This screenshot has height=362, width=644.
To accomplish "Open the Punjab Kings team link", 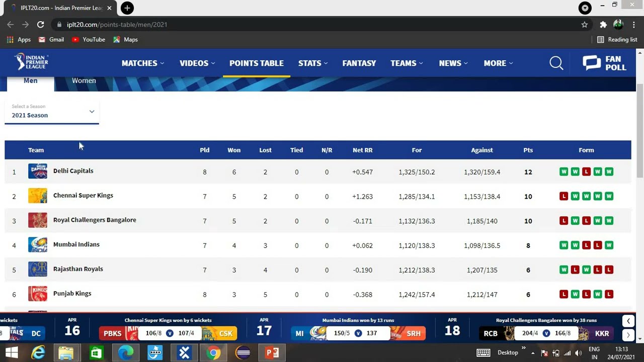I will [72, 294].
